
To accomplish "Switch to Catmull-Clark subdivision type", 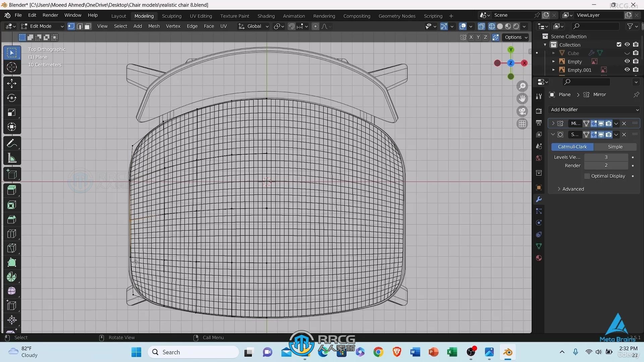I will coord(572,146).
